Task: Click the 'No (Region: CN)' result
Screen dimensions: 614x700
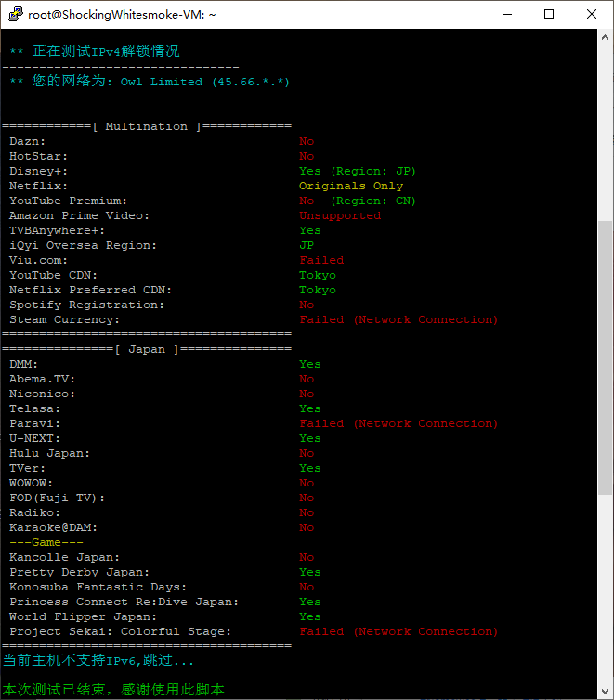Action: pyautogui.click(x=358, y=201)
